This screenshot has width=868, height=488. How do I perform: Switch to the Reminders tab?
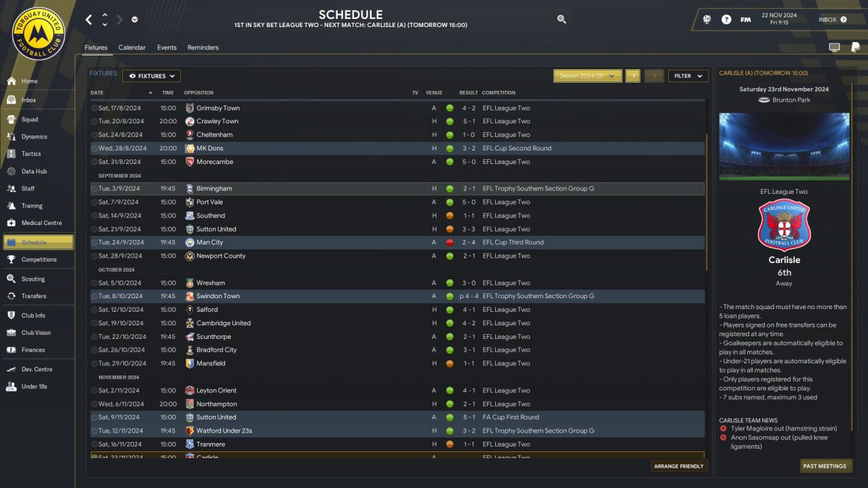[x=203, y=47]
